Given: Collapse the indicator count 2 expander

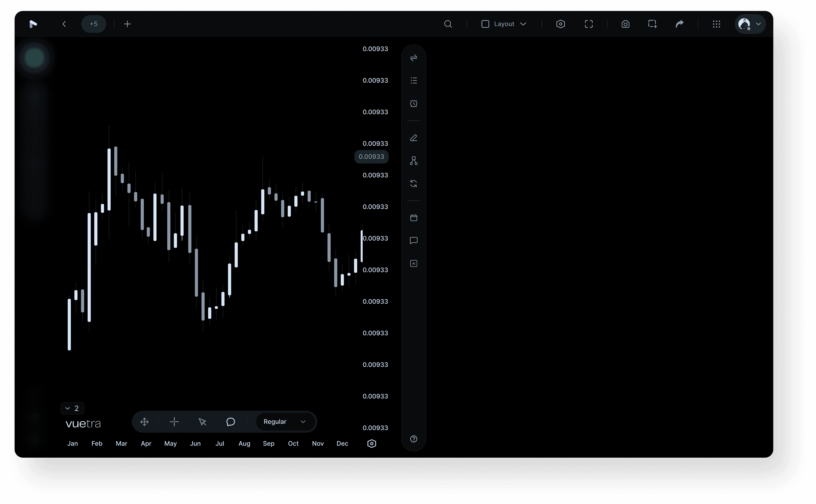Looking at the screenshot, I should 72,408.
